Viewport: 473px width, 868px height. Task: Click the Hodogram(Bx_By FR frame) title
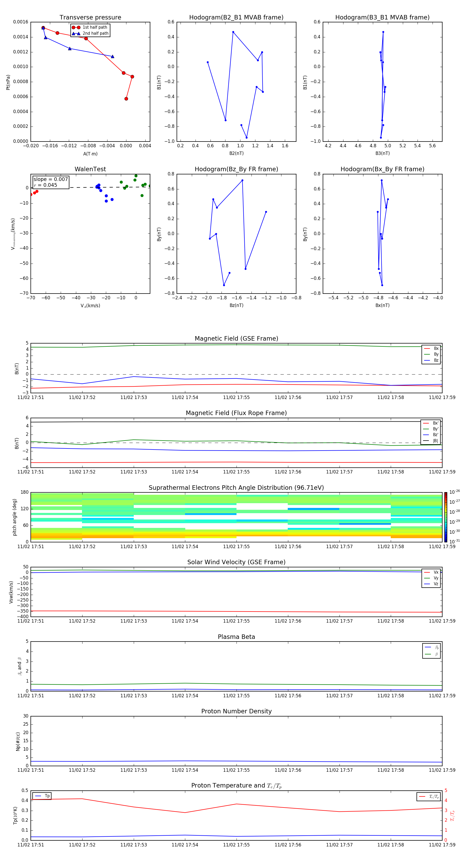(382, 169)
